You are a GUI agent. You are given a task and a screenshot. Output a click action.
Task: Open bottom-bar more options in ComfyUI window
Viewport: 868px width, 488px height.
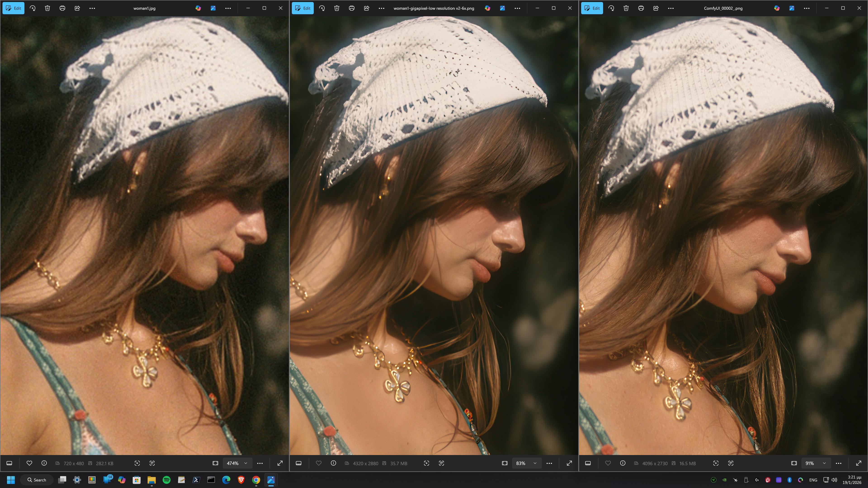pos(839,463)
